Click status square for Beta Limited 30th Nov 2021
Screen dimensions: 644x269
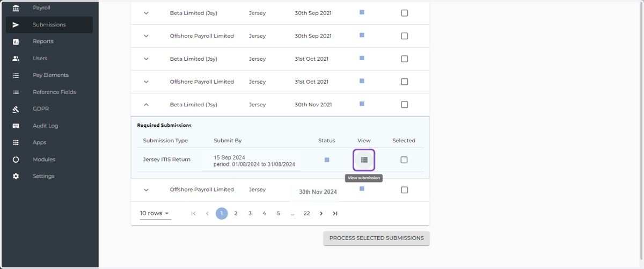click(362, 104)
